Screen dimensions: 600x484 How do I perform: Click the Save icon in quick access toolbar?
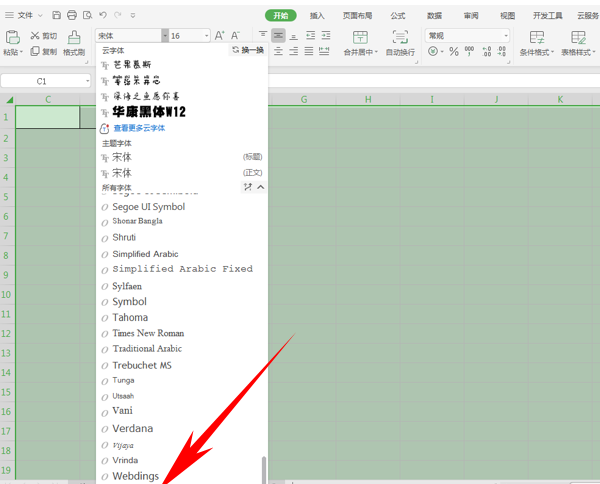[x=56, y=15]
